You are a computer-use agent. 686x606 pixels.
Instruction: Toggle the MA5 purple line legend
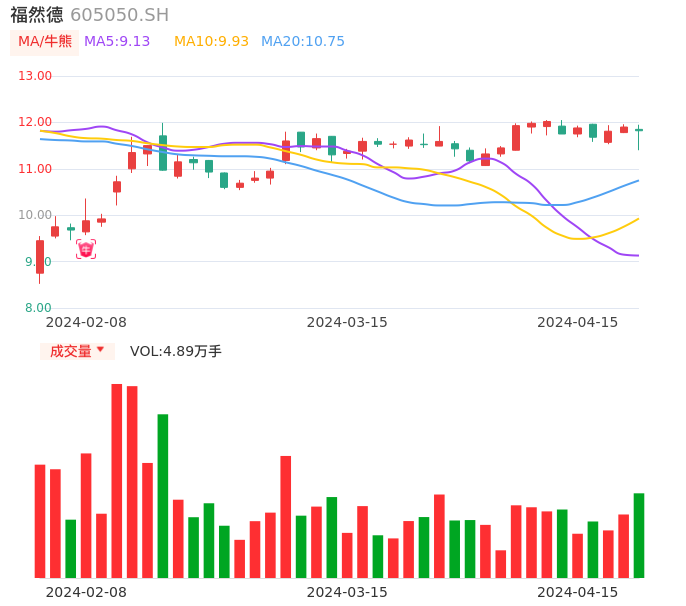click(x=117, y=42)
